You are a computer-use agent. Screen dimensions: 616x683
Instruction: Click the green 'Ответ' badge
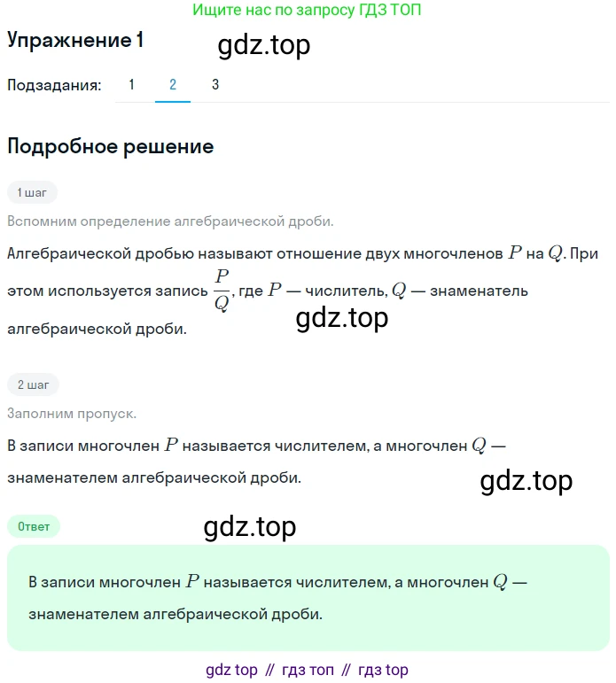(34, 526)
